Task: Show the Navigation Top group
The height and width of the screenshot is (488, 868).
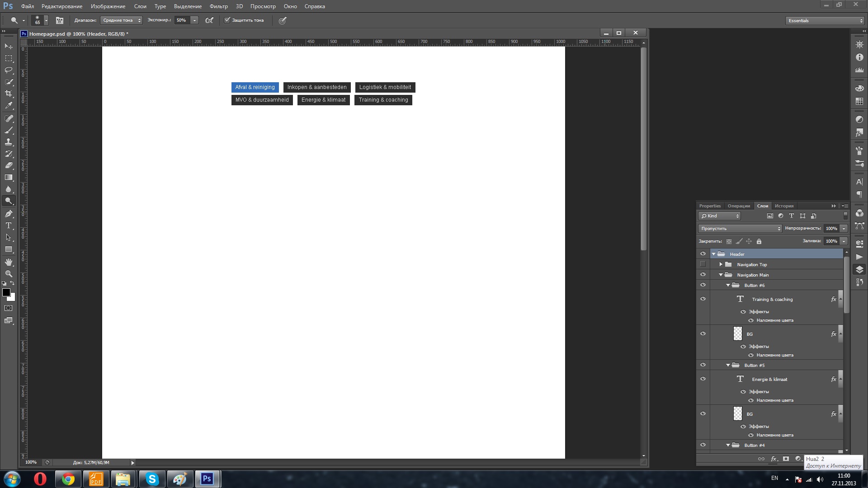Action: pyautogui.click(x=703, y=264)
